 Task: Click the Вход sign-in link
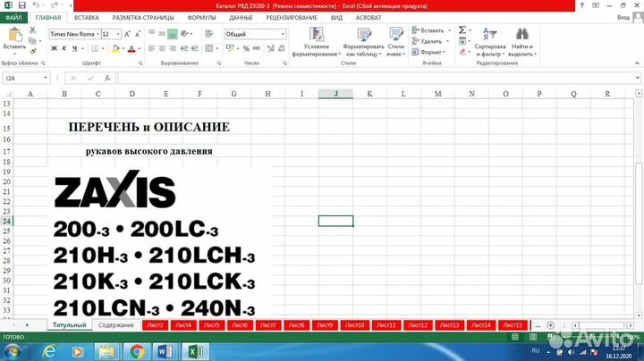624,17
